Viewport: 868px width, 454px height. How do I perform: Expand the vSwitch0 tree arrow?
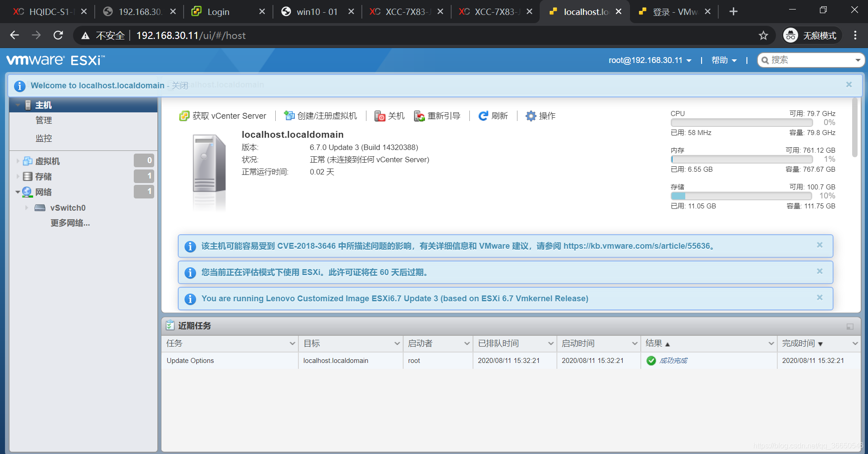click(x=26, y=208)
